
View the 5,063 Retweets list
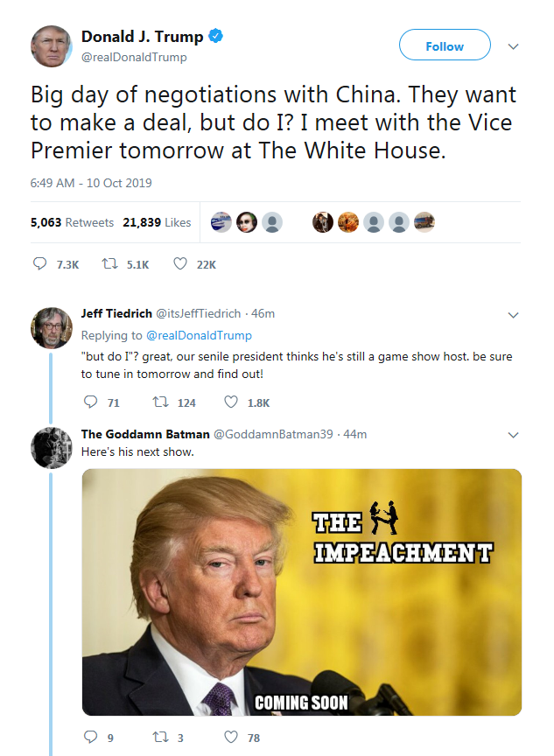(x=72, y=222)
